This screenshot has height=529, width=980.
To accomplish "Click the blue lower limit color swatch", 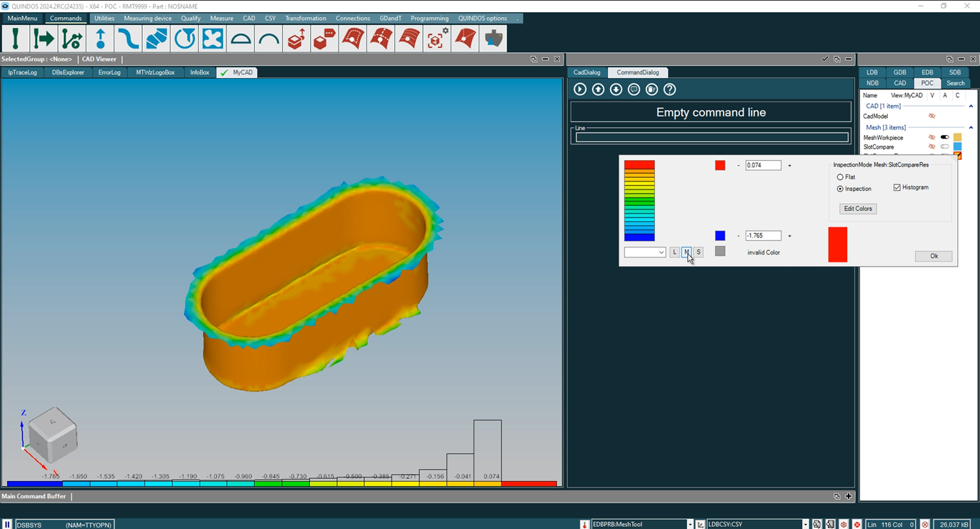I will pos(720,236).
